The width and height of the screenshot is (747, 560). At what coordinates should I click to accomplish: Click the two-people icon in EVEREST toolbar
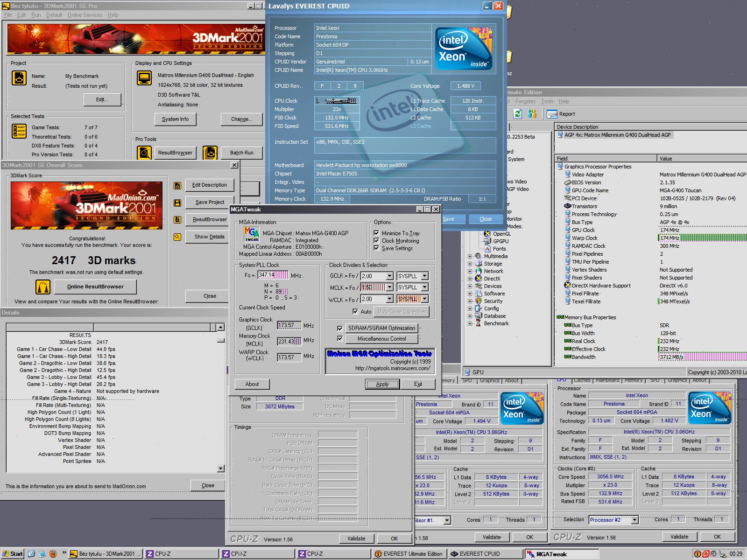point(532,113)
